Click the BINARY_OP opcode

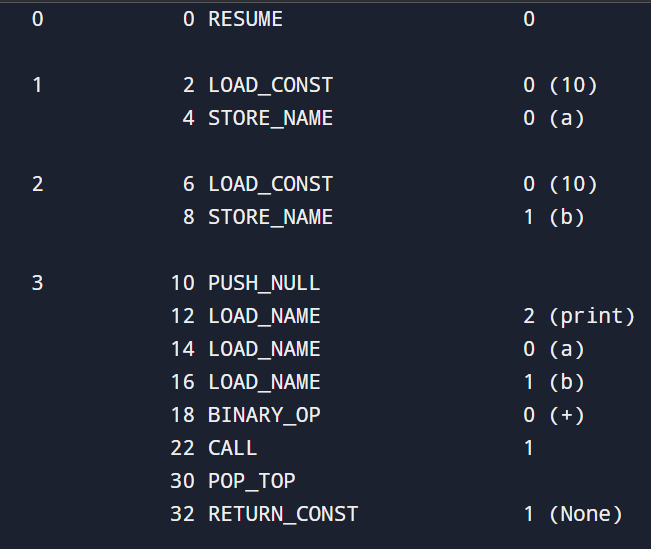tap(264, 415)
